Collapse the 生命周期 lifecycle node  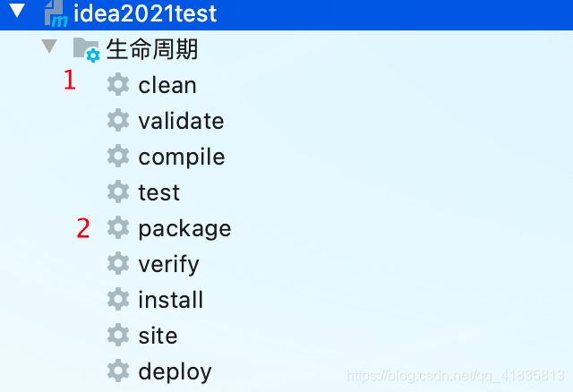coord(49,47)
